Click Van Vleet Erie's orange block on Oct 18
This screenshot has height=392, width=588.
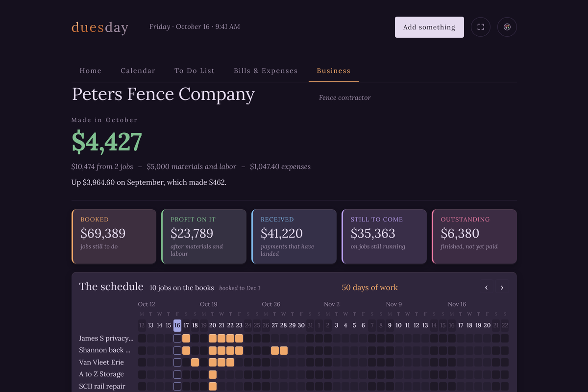click(195, 362)
